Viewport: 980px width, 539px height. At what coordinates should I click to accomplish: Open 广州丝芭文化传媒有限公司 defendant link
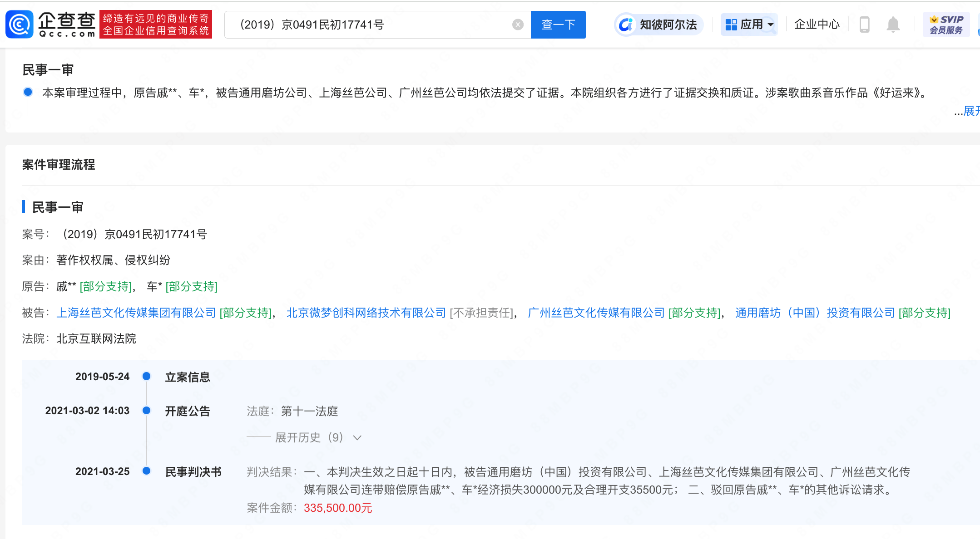pyautogui.click(x=596, y=313)
